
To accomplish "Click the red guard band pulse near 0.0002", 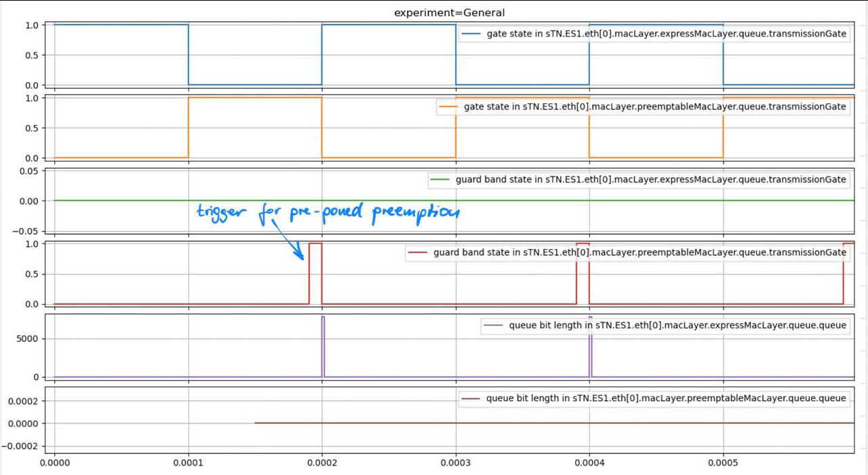I will (314, 271).
